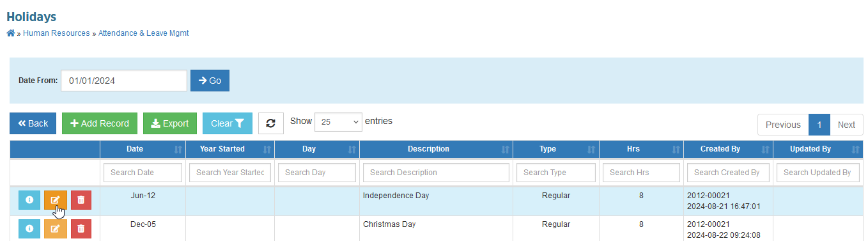This screenshot has height=241, width=868.
Task: Open Attendance & Leave Mgmt link
Action: pos(143,33)
